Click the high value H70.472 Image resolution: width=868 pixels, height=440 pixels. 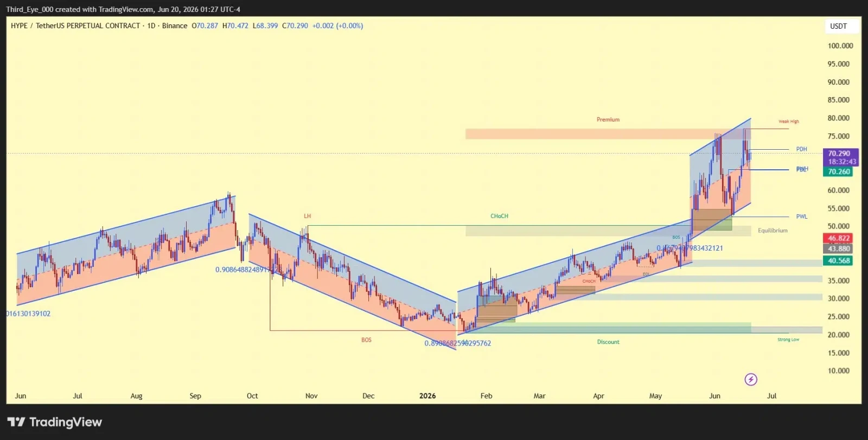point(235,25)
